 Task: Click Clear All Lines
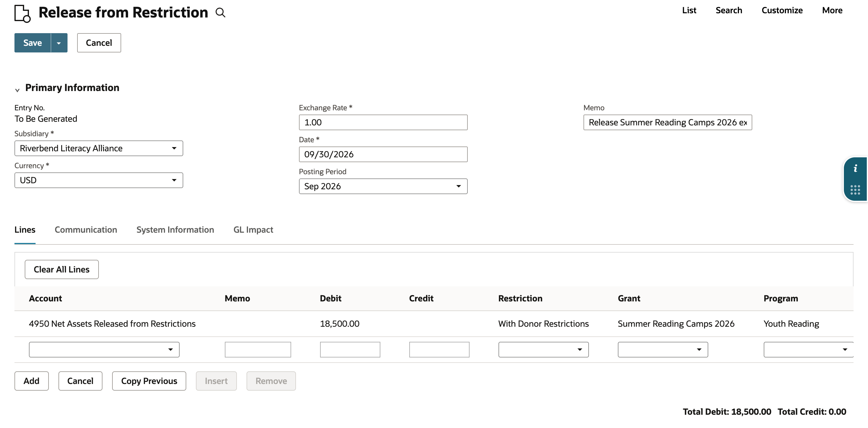pos(62,269)
